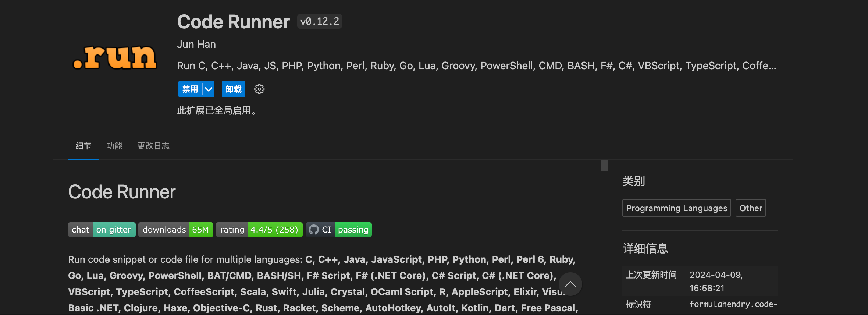Click the scroll-to-top arrow icon
Viewport: 868px width, 315px height.
pyautogui.click(x=570, y=284)
